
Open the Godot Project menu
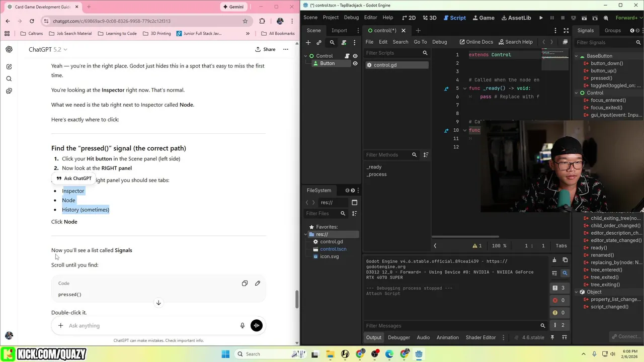pyautogui.click(x=331, y=18)
